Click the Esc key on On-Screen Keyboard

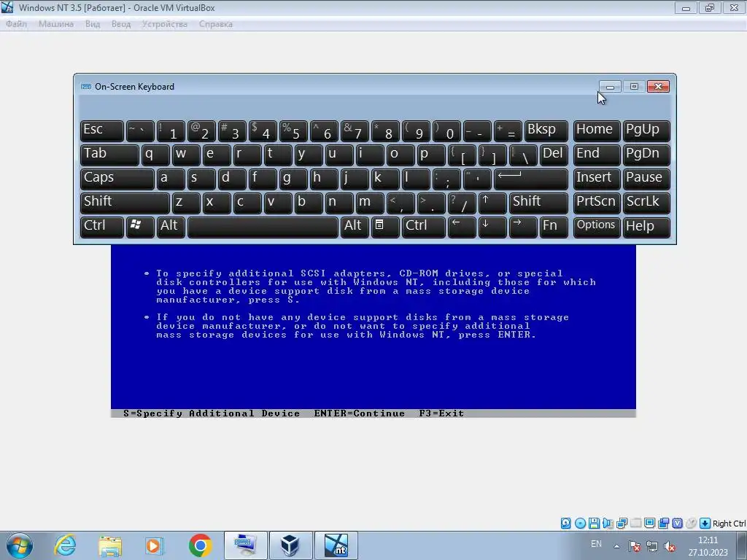click(x=102, y=131)
